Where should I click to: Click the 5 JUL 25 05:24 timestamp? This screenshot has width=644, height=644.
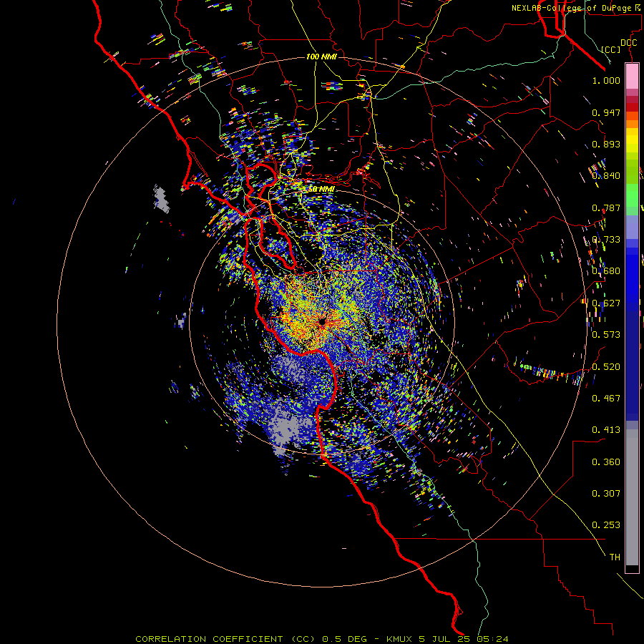(464, 639)
